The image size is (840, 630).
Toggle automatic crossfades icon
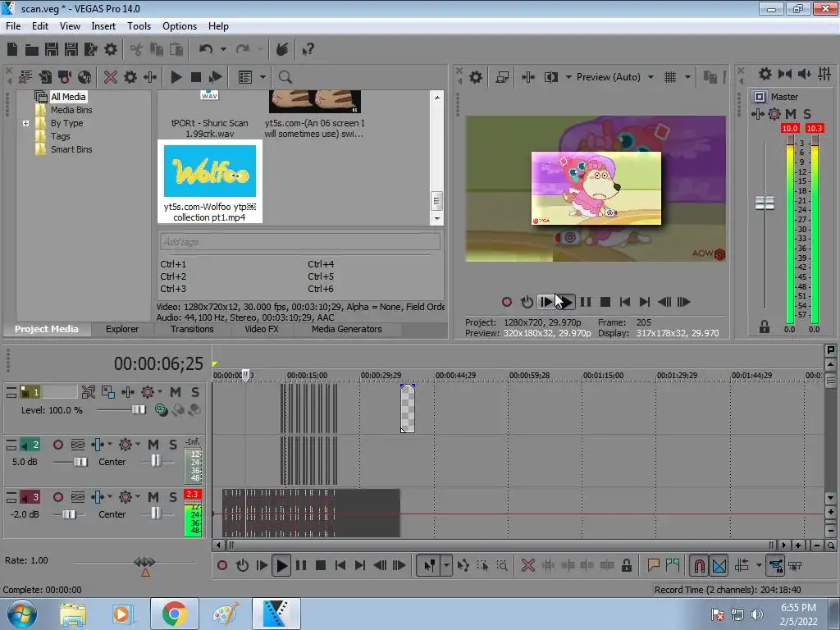pyautogui.click(x=719, y=565)
